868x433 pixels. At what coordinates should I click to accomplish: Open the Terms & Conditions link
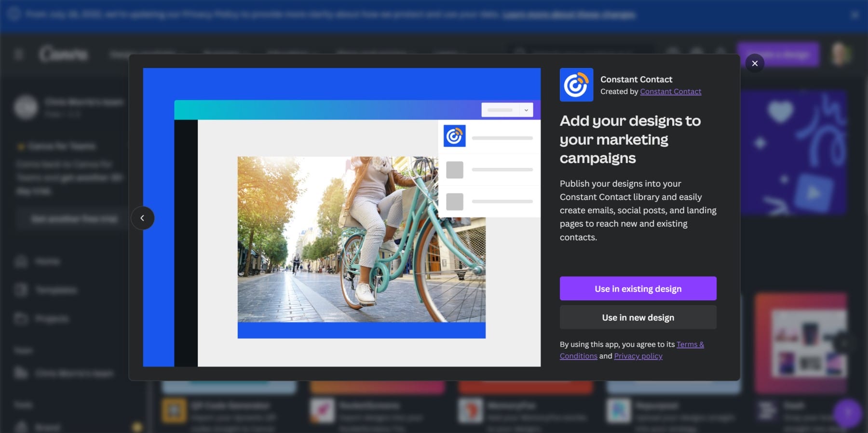click(690, 345)
